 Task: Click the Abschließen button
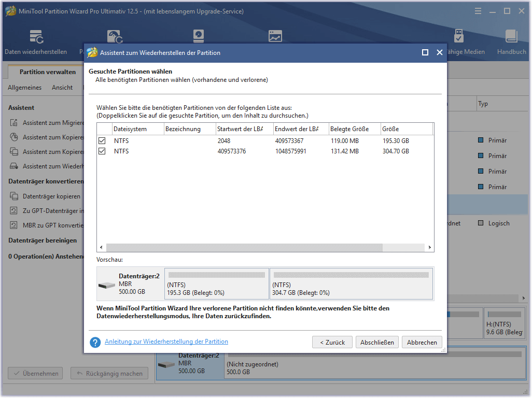tap(377, 343)
